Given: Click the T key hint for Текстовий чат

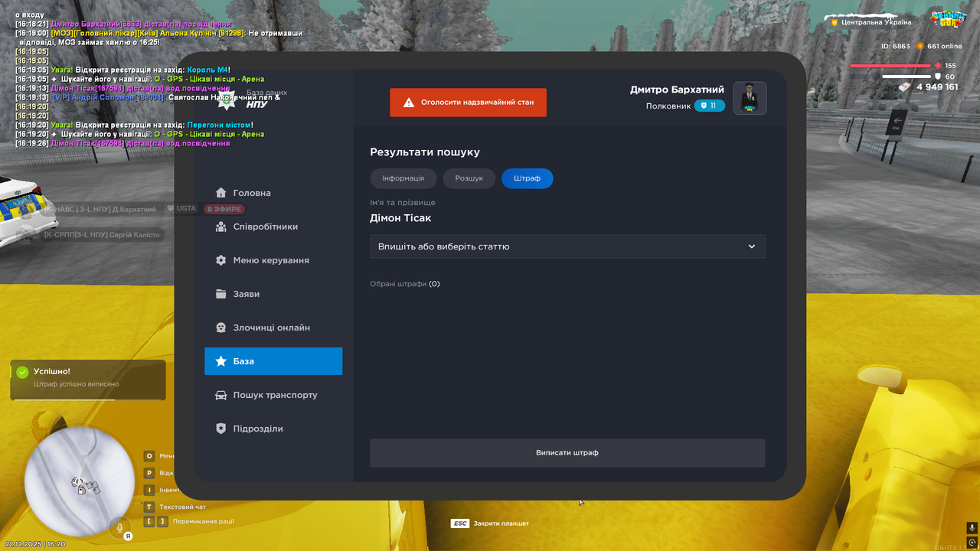Looking at the screenshot, I should tap(149, 507).
